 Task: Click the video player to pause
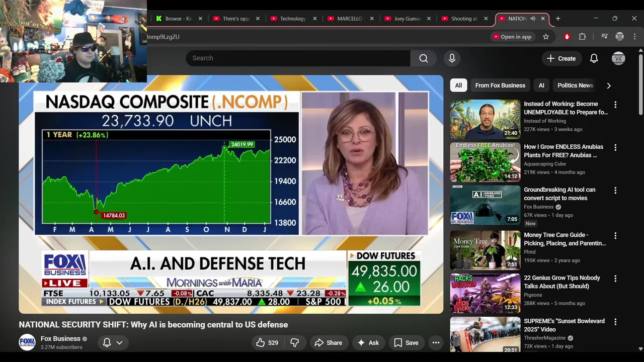point(231,194)
